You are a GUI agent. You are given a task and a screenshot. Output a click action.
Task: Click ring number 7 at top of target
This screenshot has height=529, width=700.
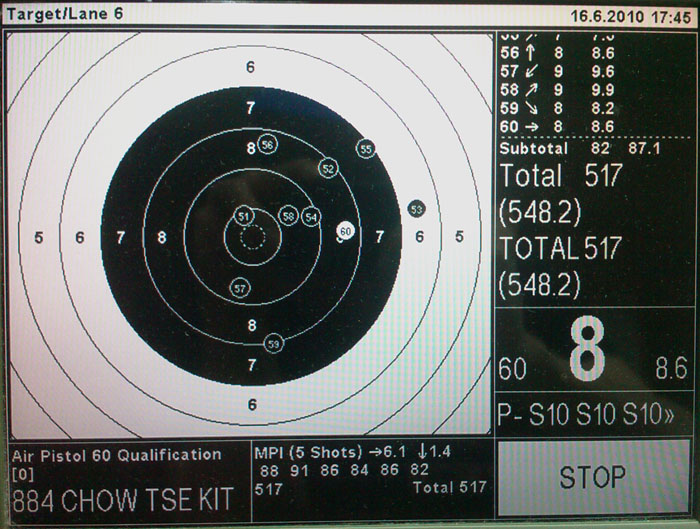(x=250, y=108)
